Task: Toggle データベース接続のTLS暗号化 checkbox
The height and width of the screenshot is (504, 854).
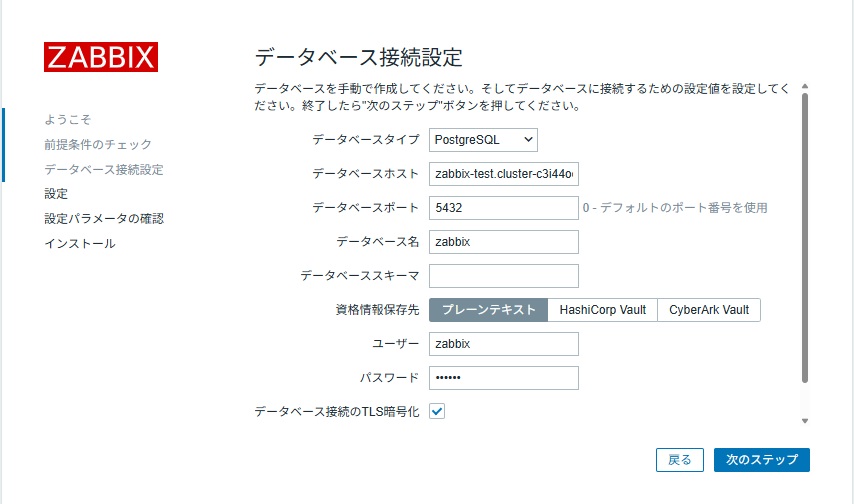Action: coord(437,411)
